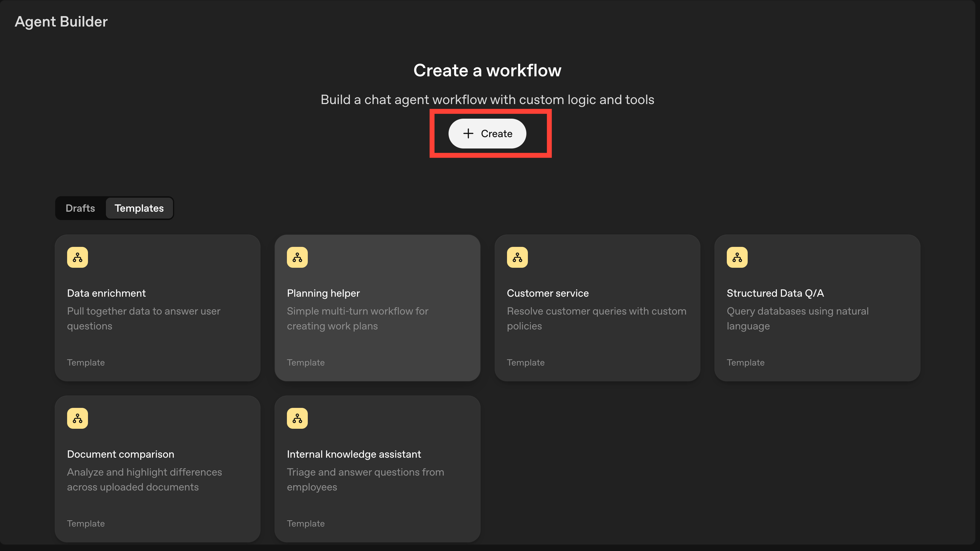
Task: Open the Planning helper template title
Action: pyautogui.click(x=323, y=293)
